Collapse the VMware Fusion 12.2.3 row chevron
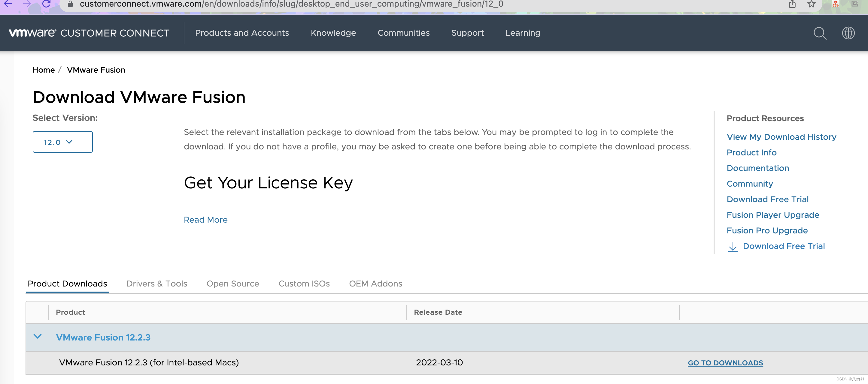Viewport: 868px width, 384px height. coord(38,336)
